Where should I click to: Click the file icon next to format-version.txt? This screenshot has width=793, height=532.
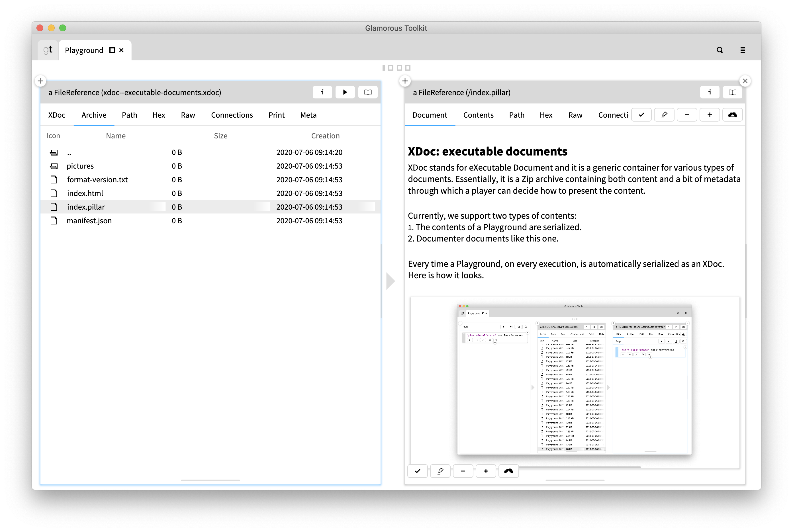coord(54,179)
